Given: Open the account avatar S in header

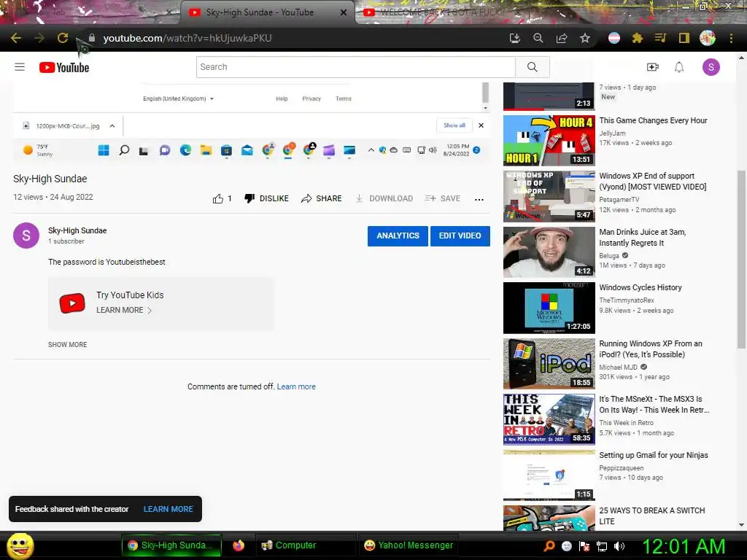Looking at the screenshot, I should click(711, 67).
